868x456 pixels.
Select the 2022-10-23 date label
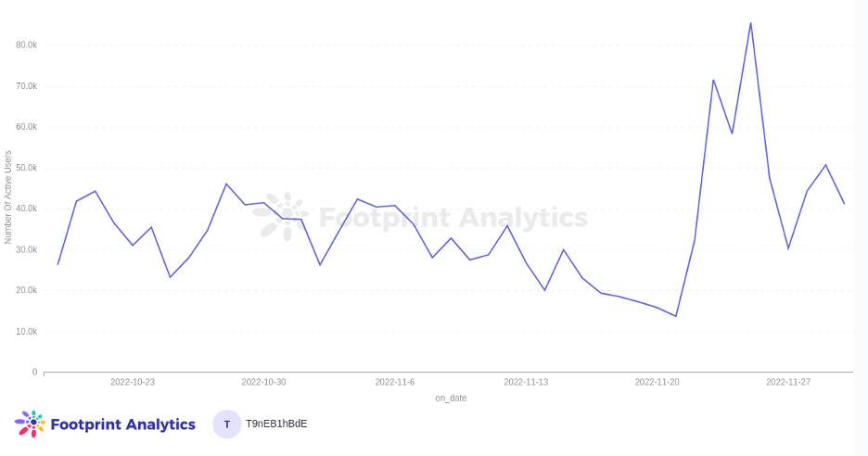coord(133,382)
